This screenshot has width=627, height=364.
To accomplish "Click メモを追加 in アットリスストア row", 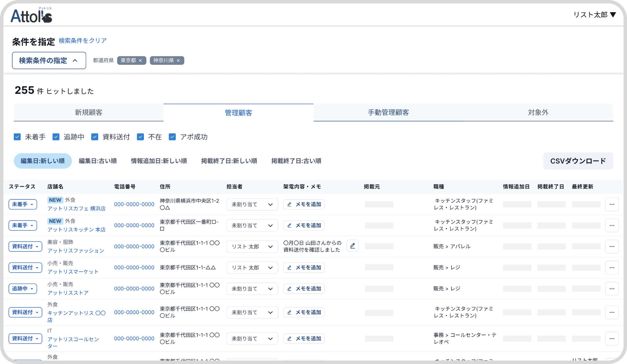I will pyautogui.click(x=304, y=289).
